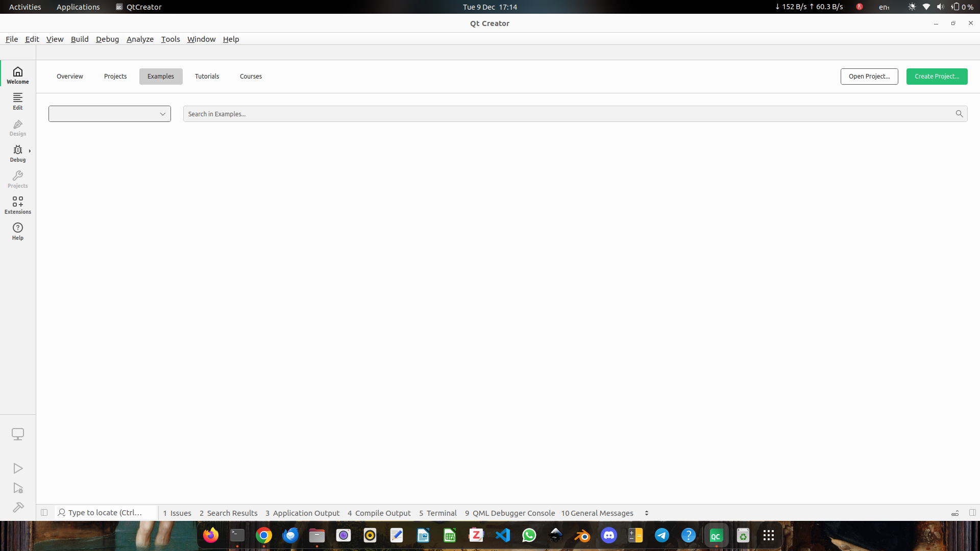
Task: Open the Tools menu
Action: click(170, 39)
